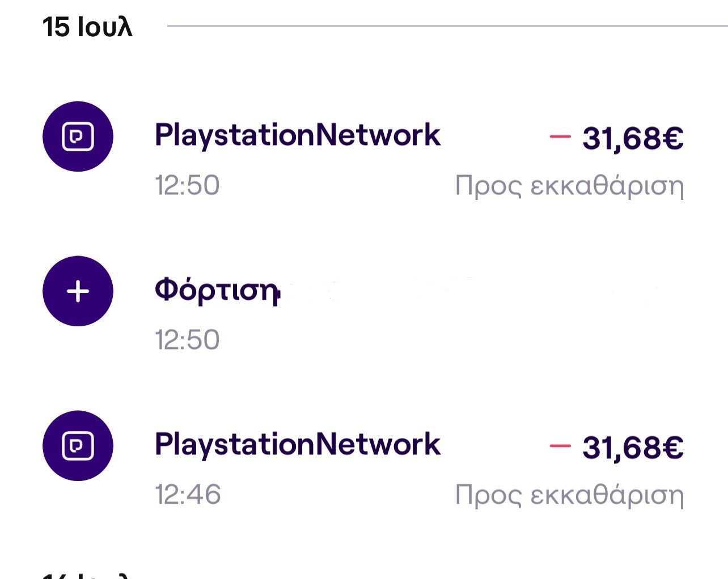
Task: Select the 31,68€ amount of the 12:50 payment
Action: coord(632,138)
